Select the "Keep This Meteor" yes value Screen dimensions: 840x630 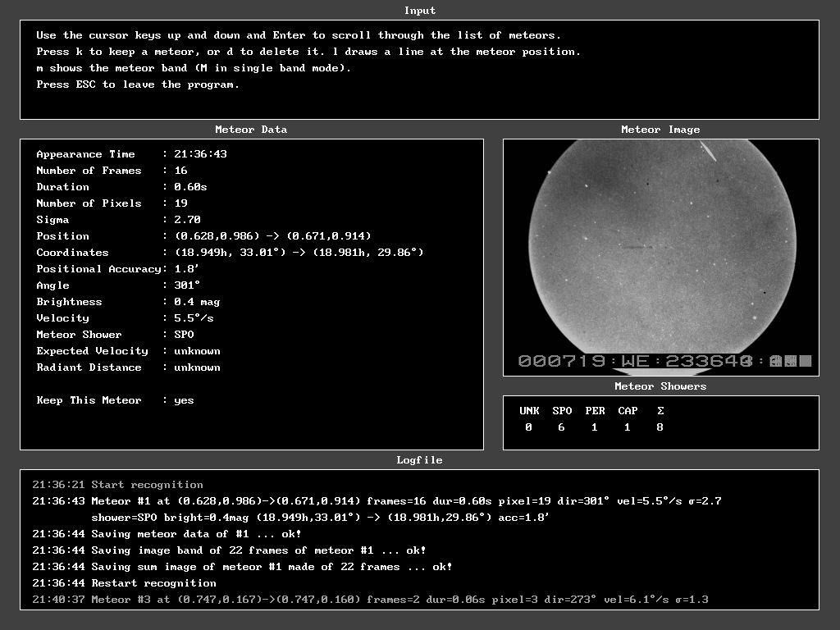coord(184,400)
